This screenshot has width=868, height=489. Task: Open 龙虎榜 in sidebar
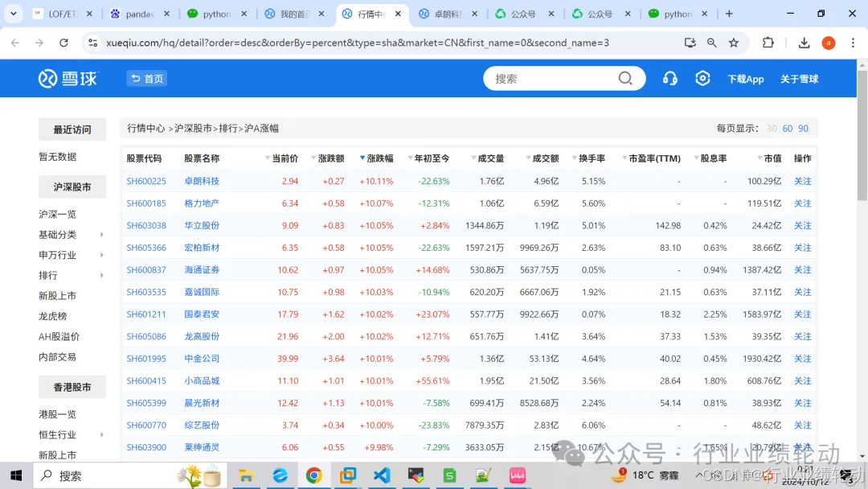52,316
